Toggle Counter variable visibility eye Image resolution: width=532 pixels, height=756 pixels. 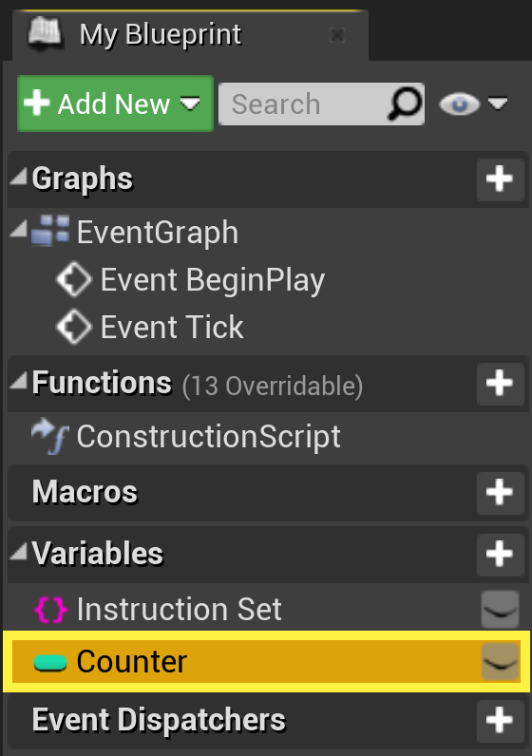click(x=500, y=662)
